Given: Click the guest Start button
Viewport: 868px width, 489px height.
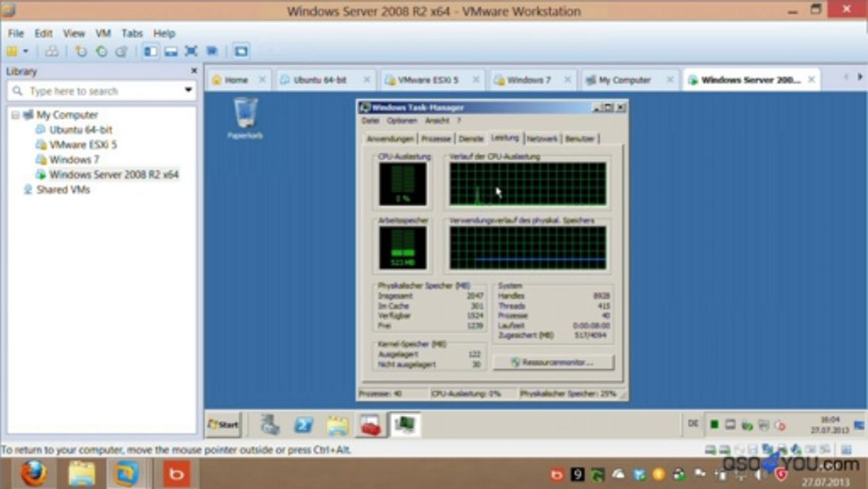Looking at the screenshot, I should 223,424.
